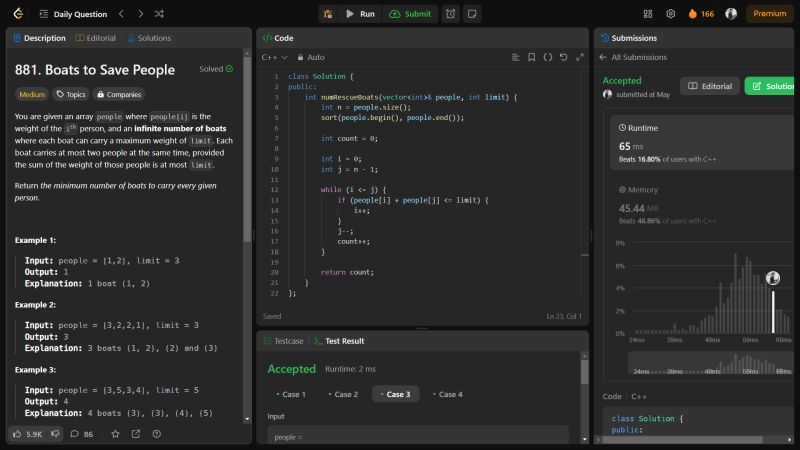The width and height of the screenshot is (800, 450).
Task: Click the LeetCode logo icon
Action: click(x=18, y=14)
